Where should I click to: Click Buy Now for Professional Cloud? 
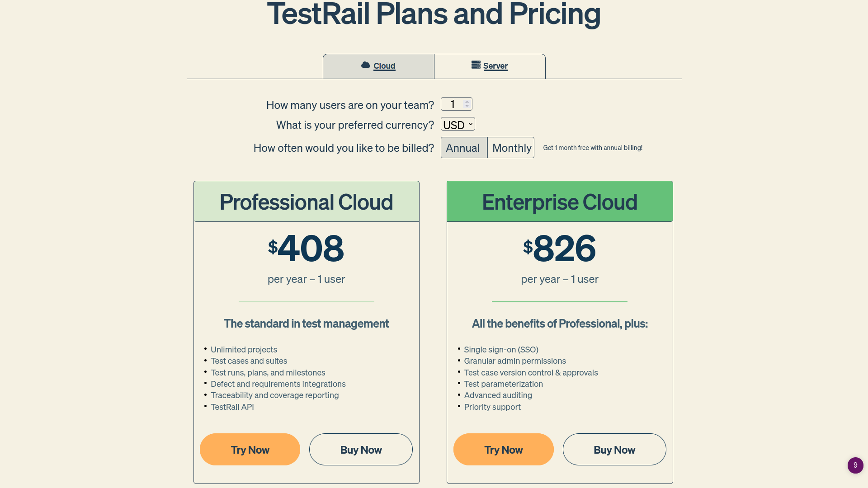361,449
